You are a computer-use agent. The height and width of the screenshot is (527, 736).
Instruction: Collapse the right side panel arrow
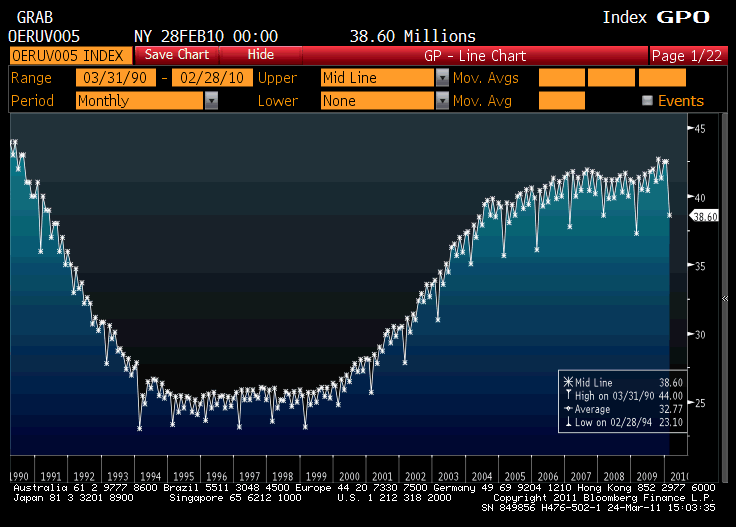pos(725,298)
